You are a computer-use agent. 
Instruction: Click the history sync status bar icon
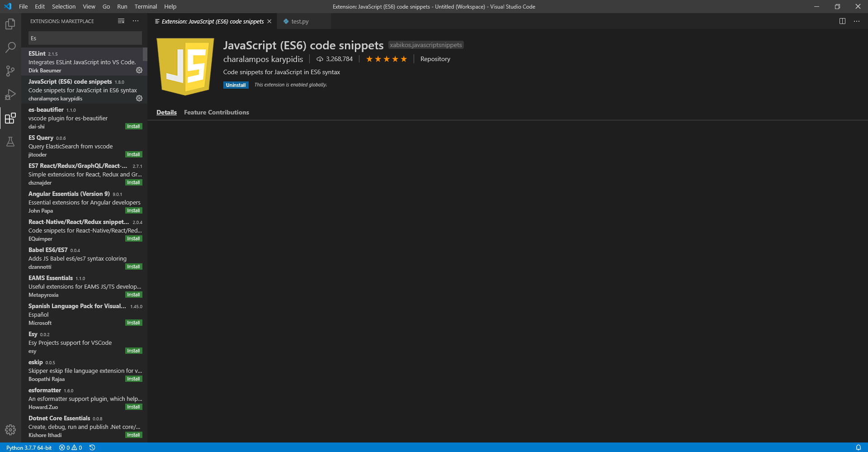click(x=92, y=447)
